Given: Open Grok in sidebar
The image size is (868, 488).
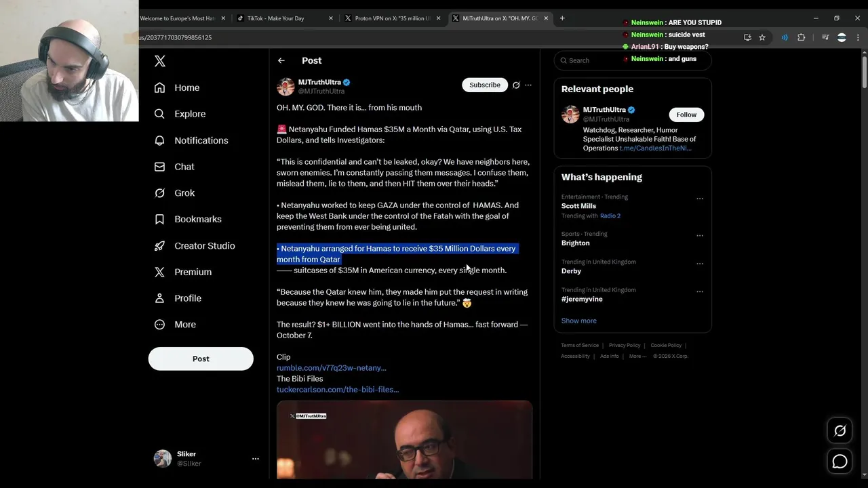Looking at the screenshot, I should (174, 193).
